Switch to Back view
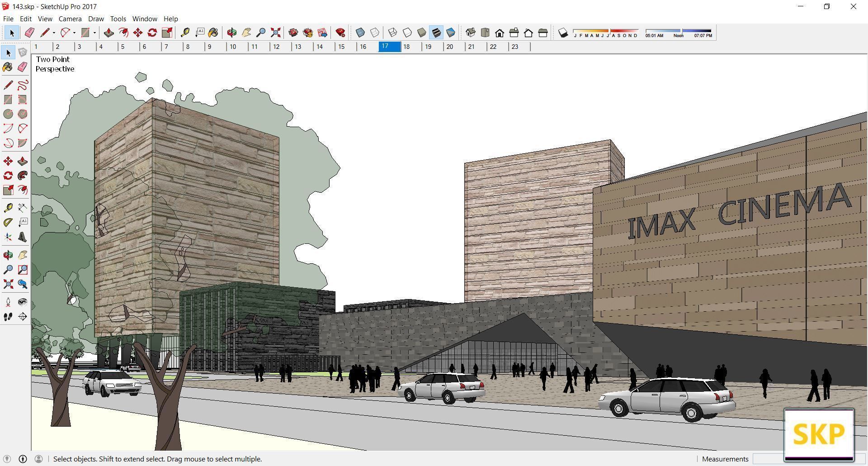 coord(528,33)
